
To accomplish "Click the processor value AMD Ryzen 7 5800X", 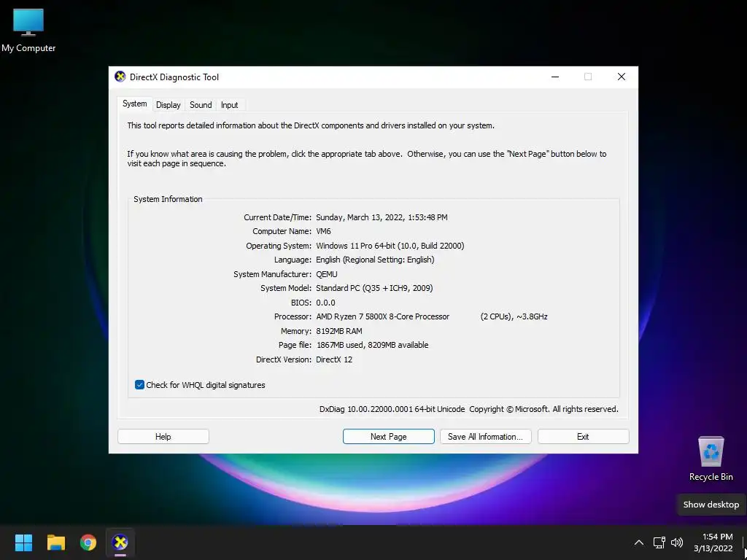I will click(x=382, y=316).
